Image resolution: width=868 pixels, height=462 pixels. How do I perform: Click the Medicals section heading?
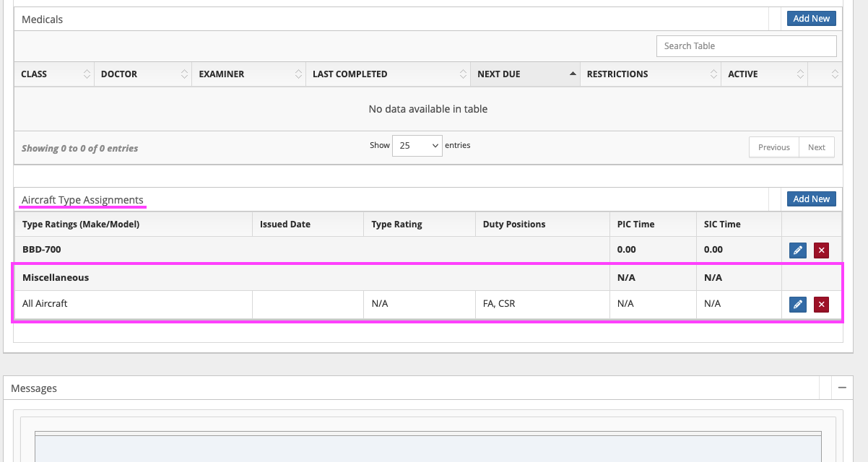coord(42,19)
